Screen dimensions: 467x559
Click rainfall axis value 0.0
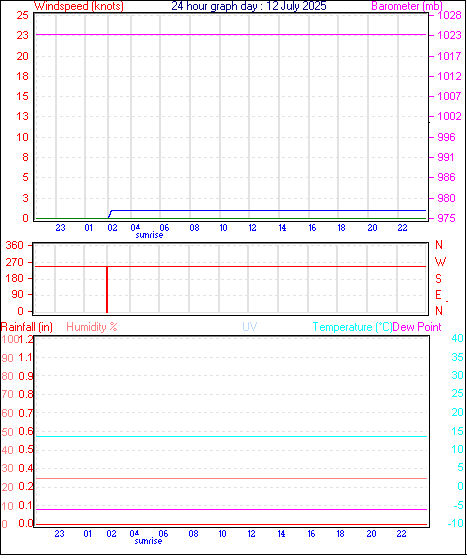25,523
